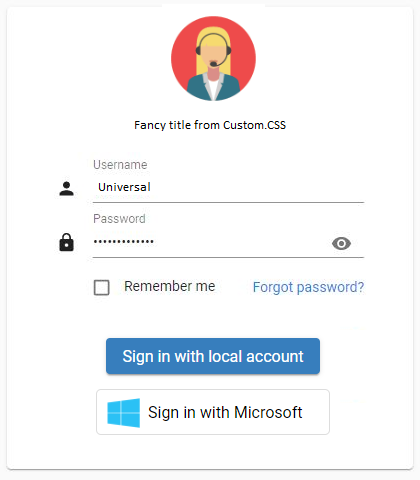Focus the Username field containing Universal

[228, 187]
